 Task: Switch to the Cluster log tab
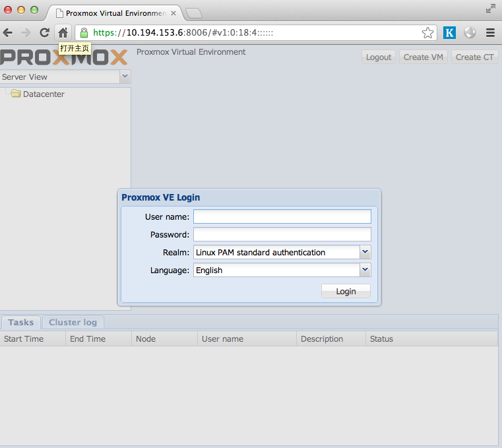click(x=73, y=322)
